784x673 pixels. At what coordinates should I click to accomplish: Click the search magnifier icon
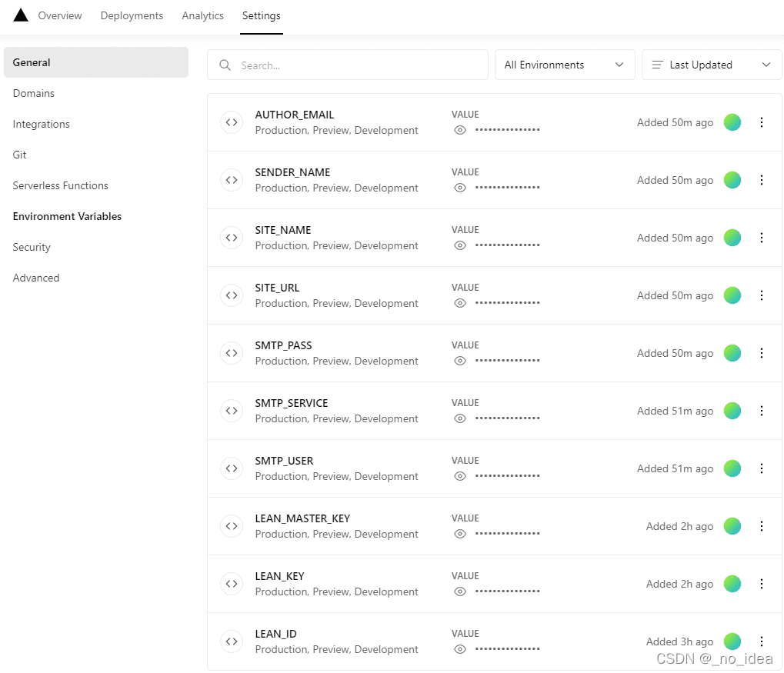coord(225,65)
